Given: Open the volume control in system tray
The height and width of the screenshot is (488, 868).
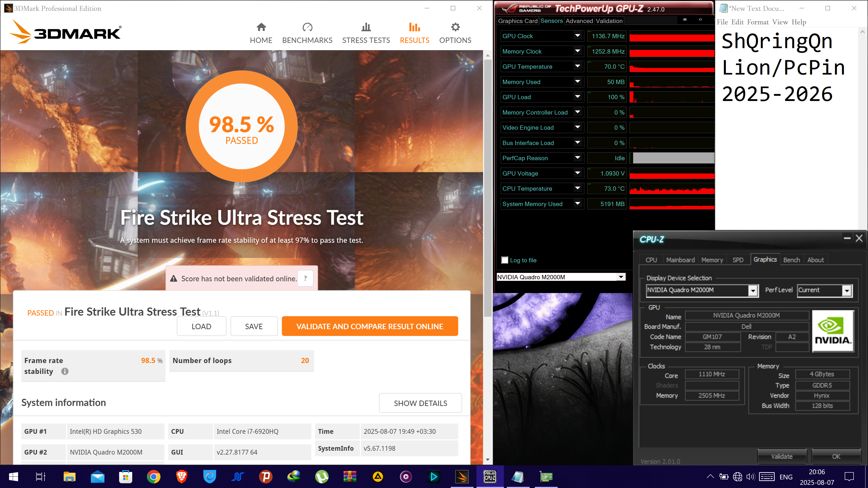Looking at the screenshot, I should 750,476.
